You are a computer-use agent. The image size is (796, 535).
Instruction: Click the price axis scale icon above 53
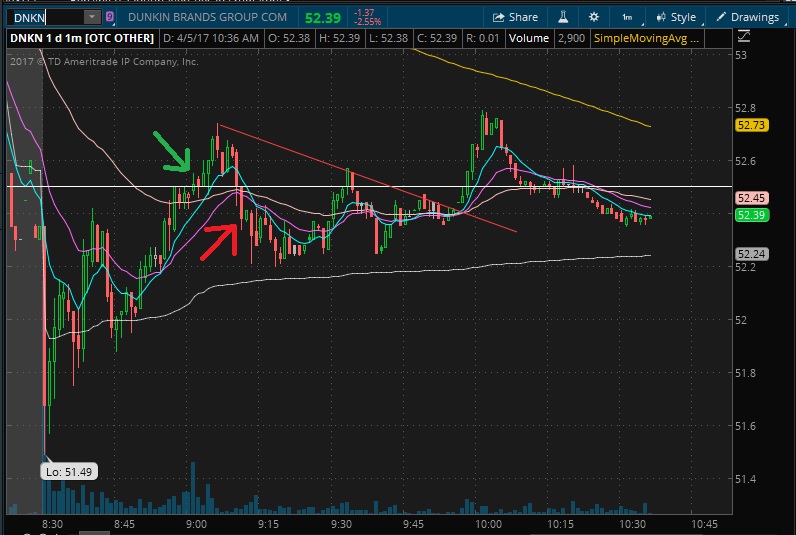click(743, 36)
